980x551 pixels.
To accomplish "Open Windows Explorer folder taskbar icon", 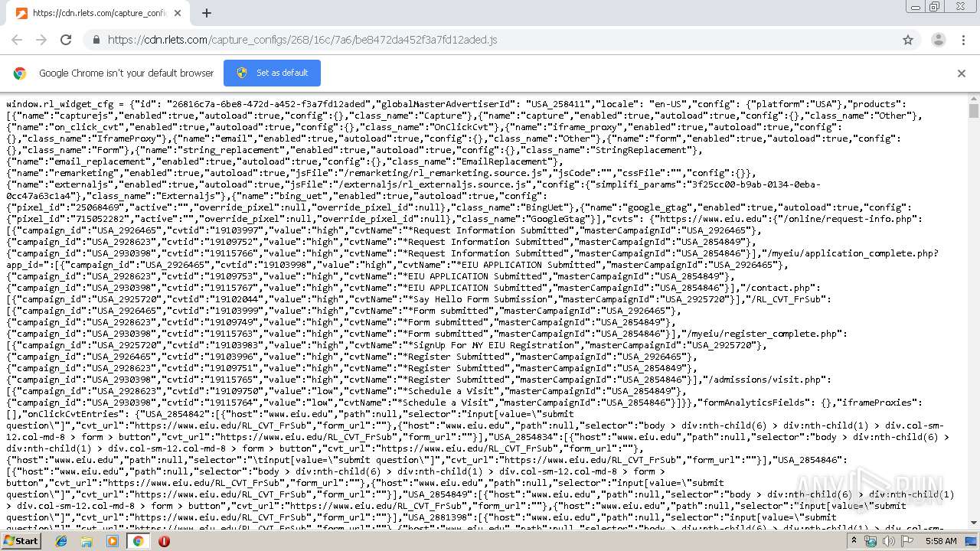I will [87, 541].
